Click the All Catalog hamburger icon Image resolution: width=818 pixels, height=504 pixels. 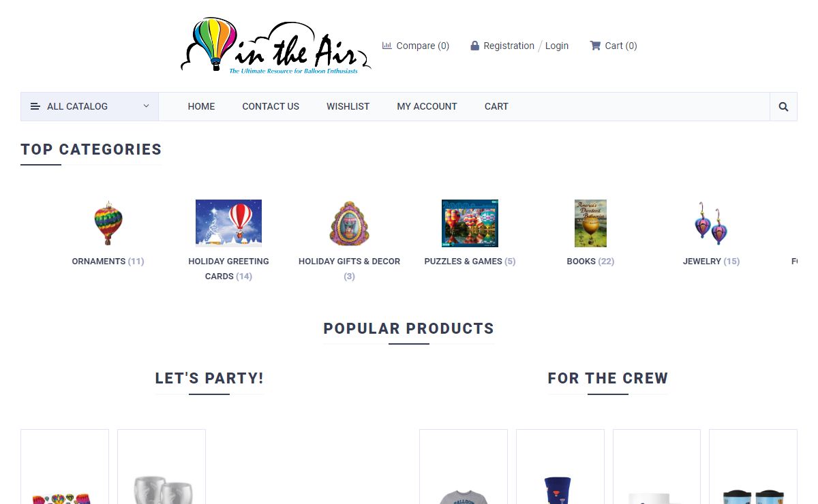(x=35, y=106)
